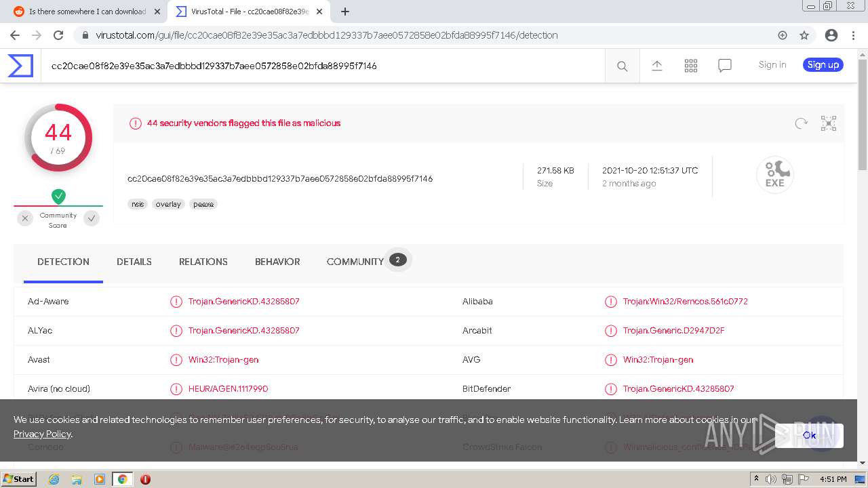Click the VirusTotal logo icon
Screen dimensions: 868x488
tap(20, 66)
